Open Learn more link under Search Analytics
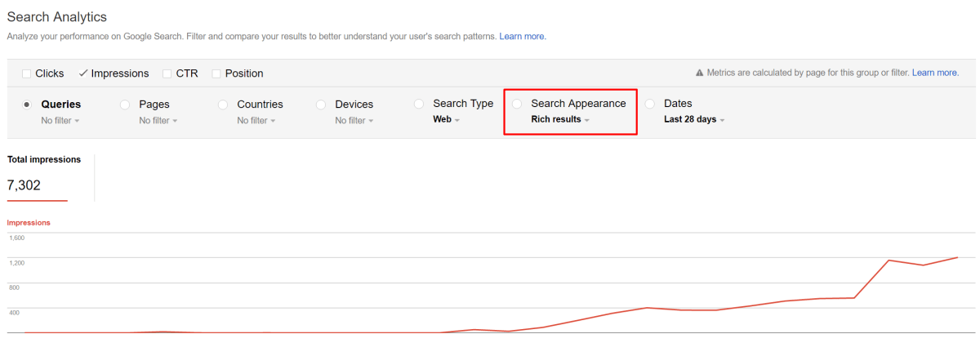The image size is (980, 343). (522, 37)
